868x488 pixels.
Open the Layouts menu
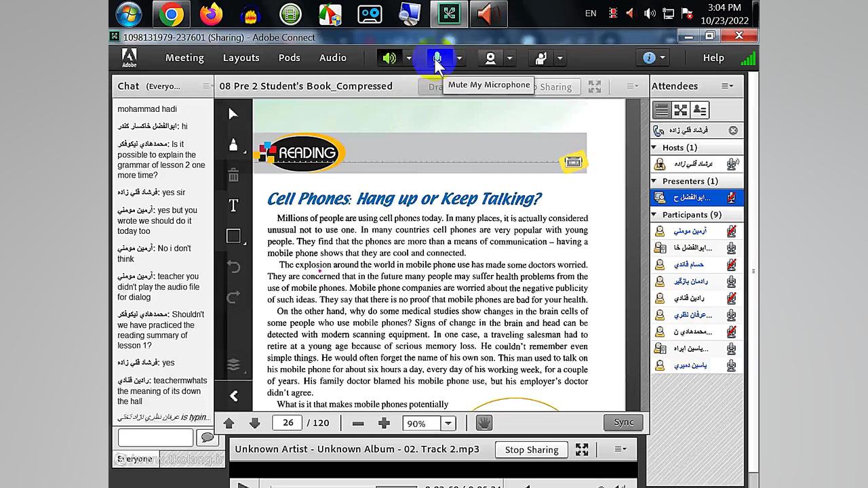(241, 58)
